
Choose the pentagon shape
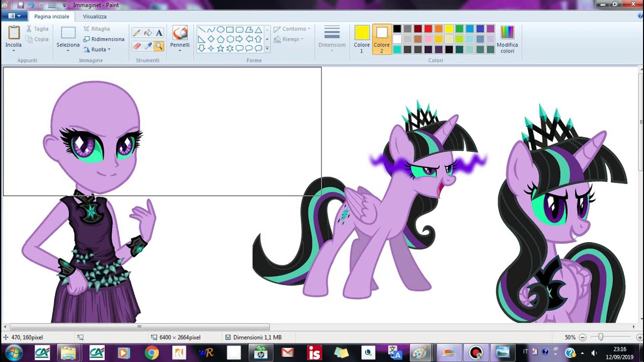220,39
